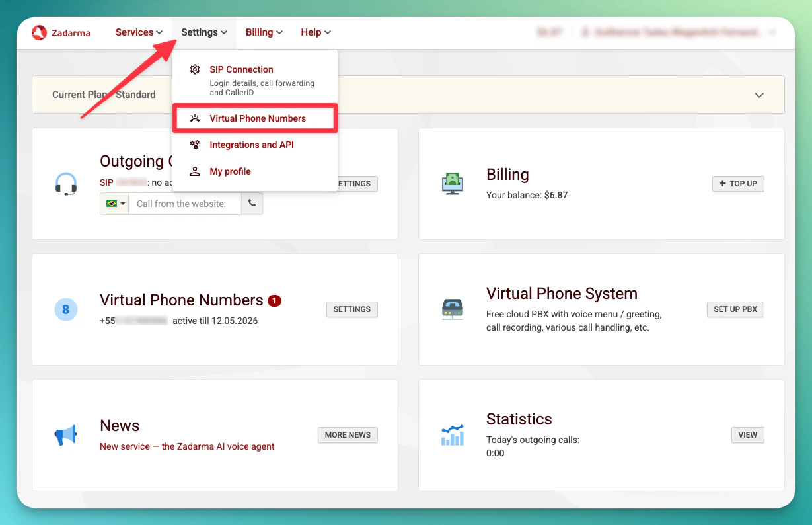Select the SIP Connection gear icon
Image resolution: width=812 pixels, height=525 pixels.
pyautogui.click(x=194, y=69)
